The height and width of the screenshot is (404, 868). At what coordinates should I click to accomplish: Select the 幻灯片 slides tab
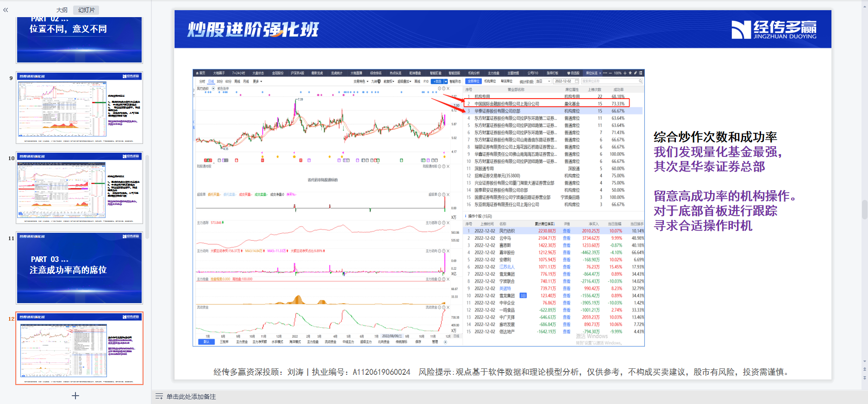[87, 10]
